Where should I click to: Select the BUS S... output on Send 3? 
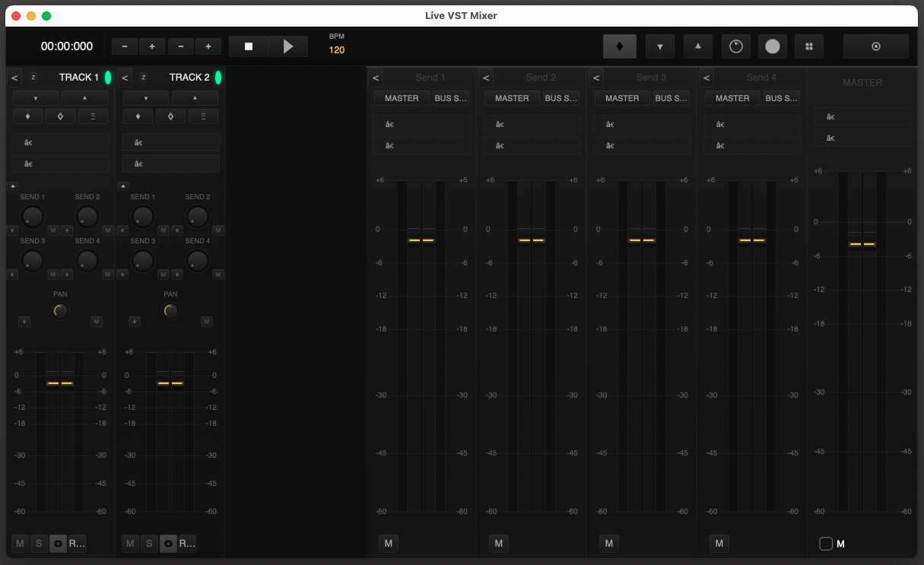tap(672, 98)
